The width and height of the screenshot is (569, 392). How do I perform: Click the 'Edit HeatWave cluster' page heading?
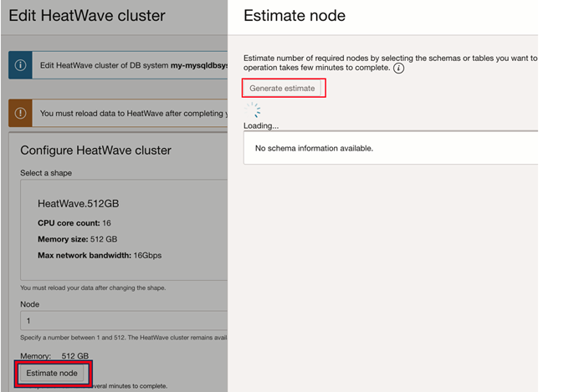pyautogui.click(x=88, y=16)
